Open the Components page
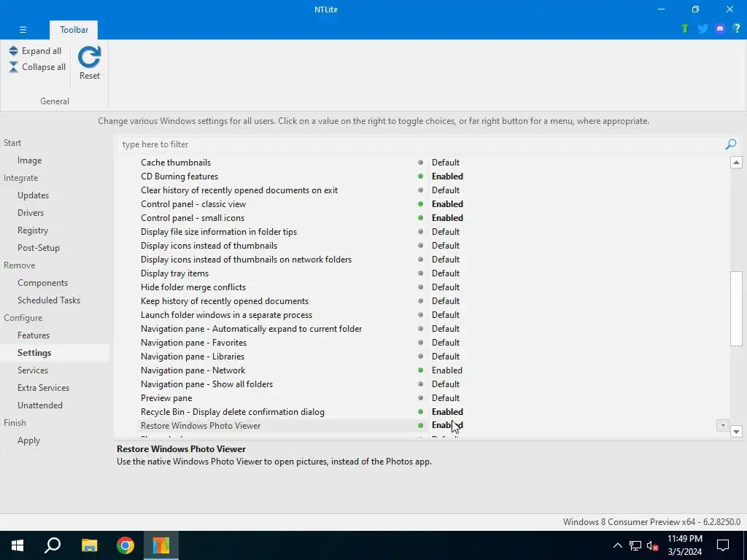Viewport: 747px width, 560px height. point(42,283)
